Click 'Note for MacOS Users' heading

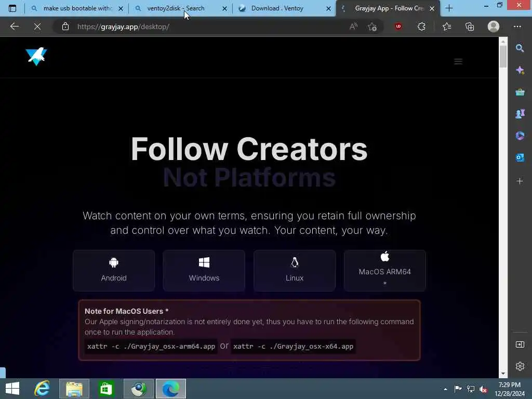[127, 311]
